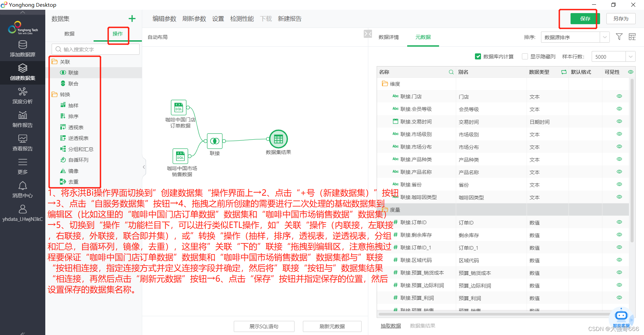Toggle 数据库内计算 checkbox
644x335 pixels.
pyautogui.click(x=478, y=56)
